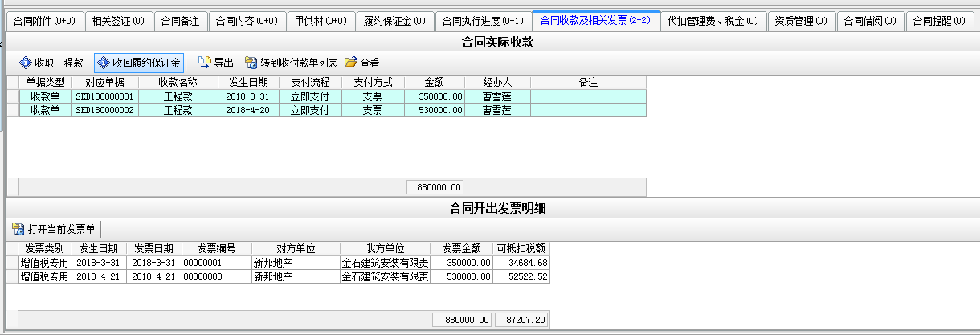
Task: Open the 相关签证 tab
Action: (x=118, y=22)
